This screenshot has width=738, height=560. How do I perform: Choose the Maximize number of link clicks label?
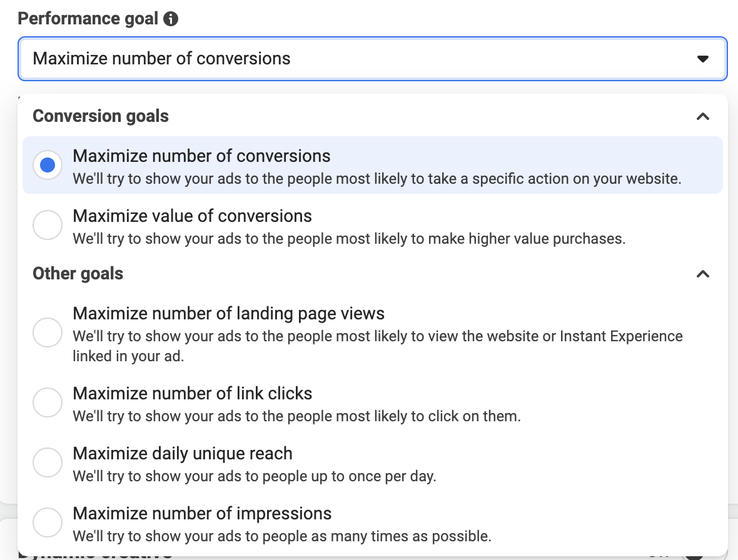[x=192, y=394]
